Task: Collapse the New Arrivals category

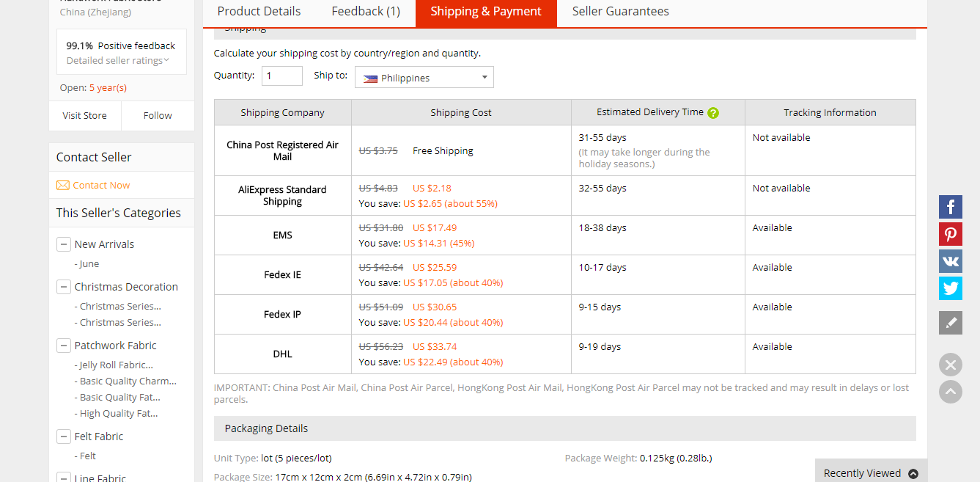Action: (63, 244)
